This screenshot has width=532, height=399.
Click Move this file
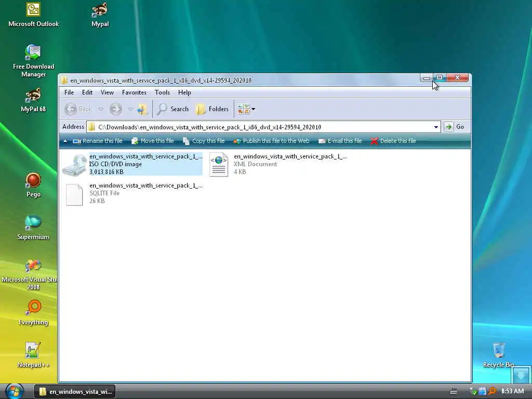pos(152,141)
